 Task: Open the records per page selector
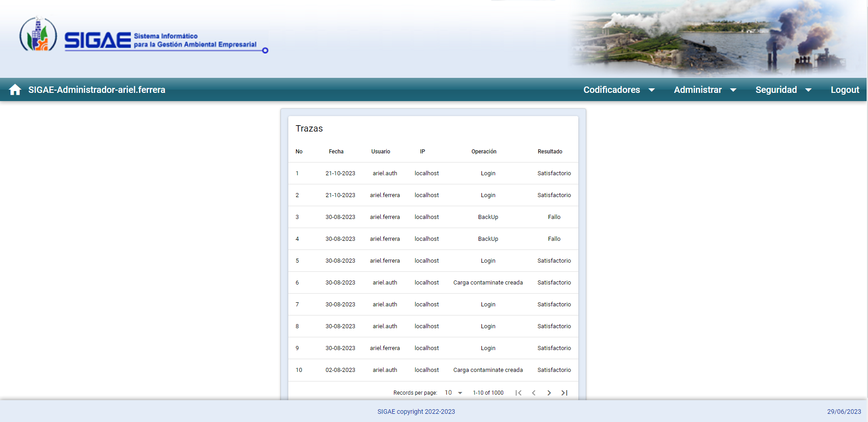tap(454, 393)
